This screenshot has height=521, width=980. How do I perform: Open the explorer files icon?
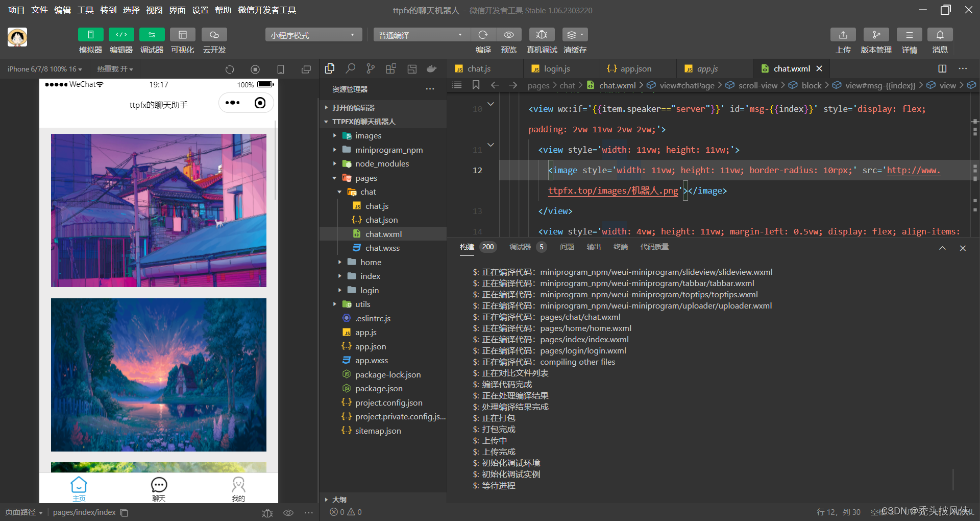(330, 68)
